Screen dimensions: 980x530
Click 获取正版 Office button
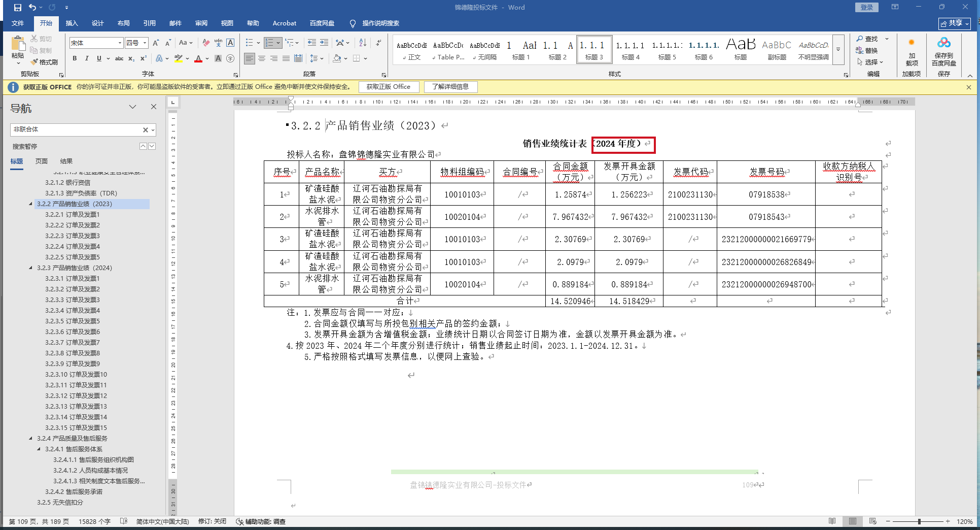(x=389, y=87)
